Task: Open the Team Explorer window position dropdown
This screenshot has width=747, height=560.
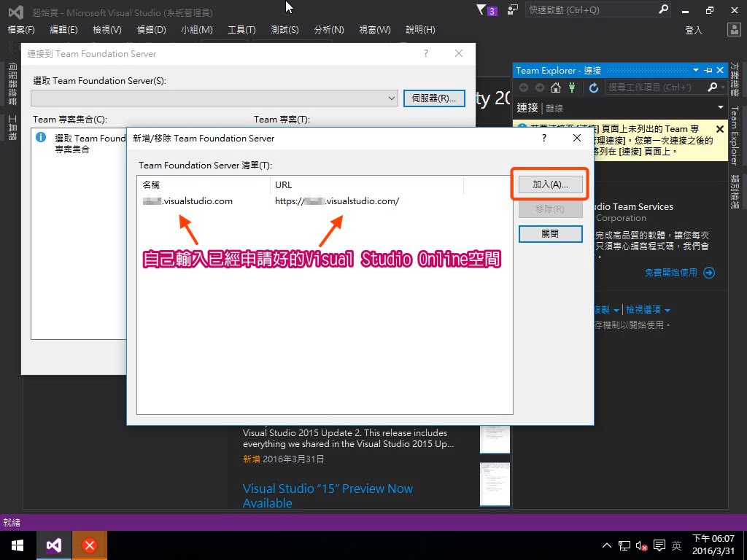Action: (x=695, y=71)
